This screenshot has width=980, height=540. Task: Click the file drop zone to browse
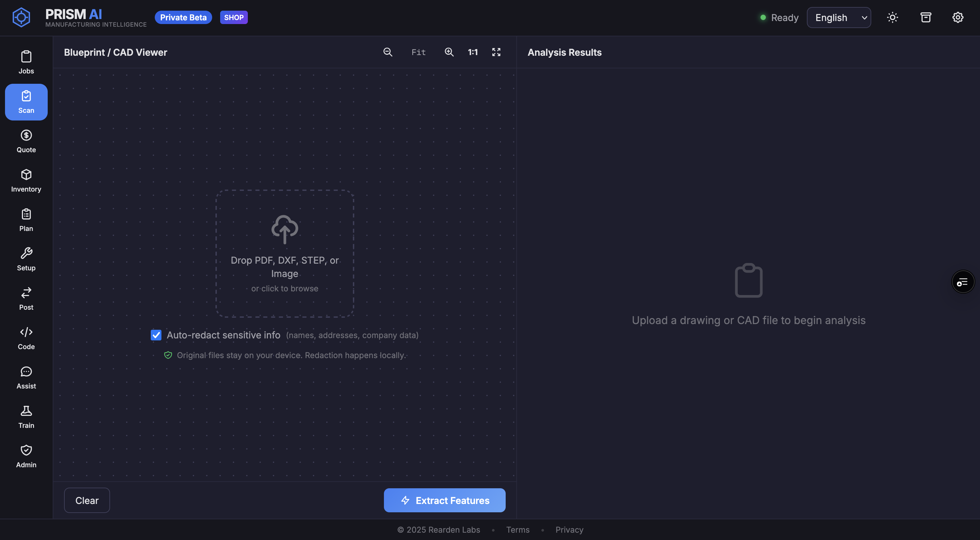tap(285, 253)
